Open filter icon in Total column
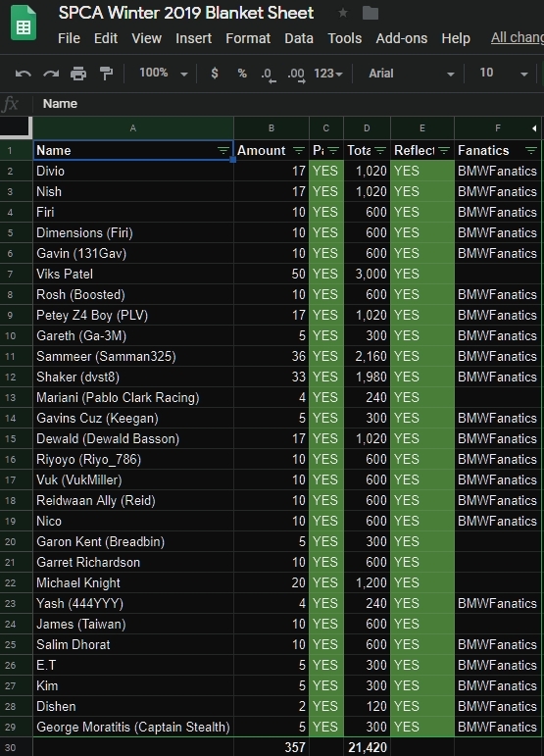Screen dimensions: 544x756 [380, 150]
